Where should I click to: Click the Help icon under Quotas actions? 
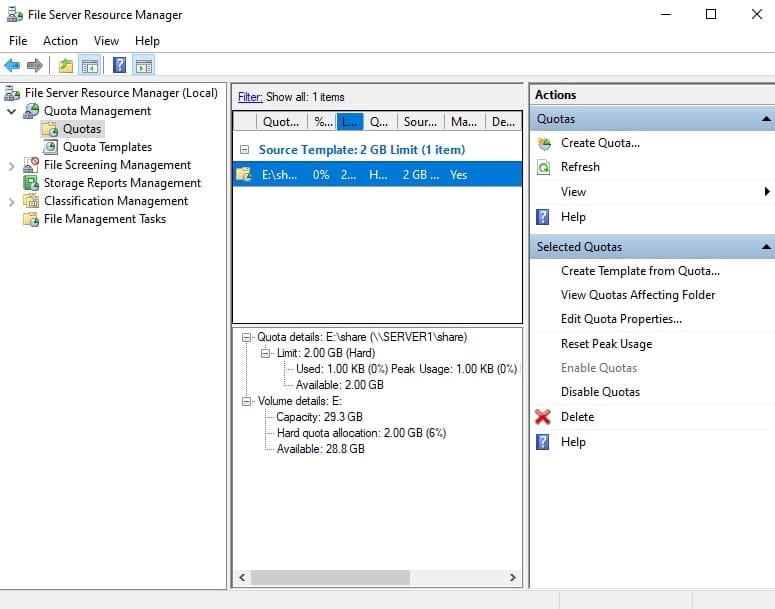[543, 217]
